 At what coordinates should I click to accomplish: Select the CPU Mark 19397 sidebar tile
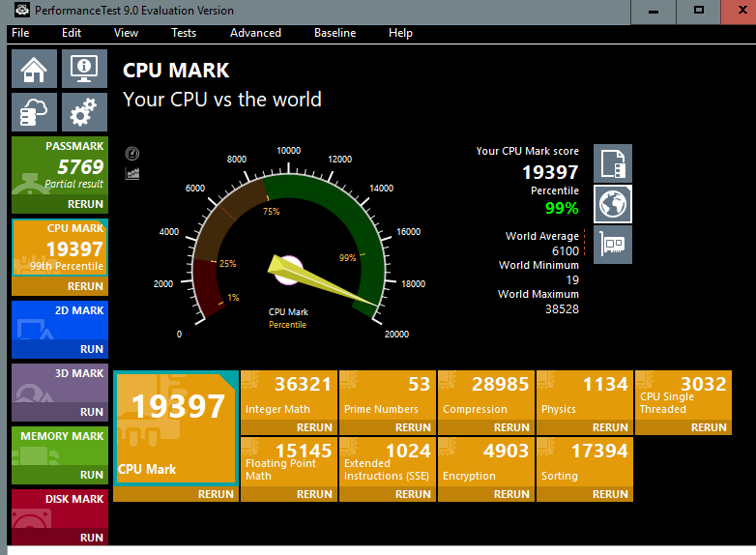point(60,248)
